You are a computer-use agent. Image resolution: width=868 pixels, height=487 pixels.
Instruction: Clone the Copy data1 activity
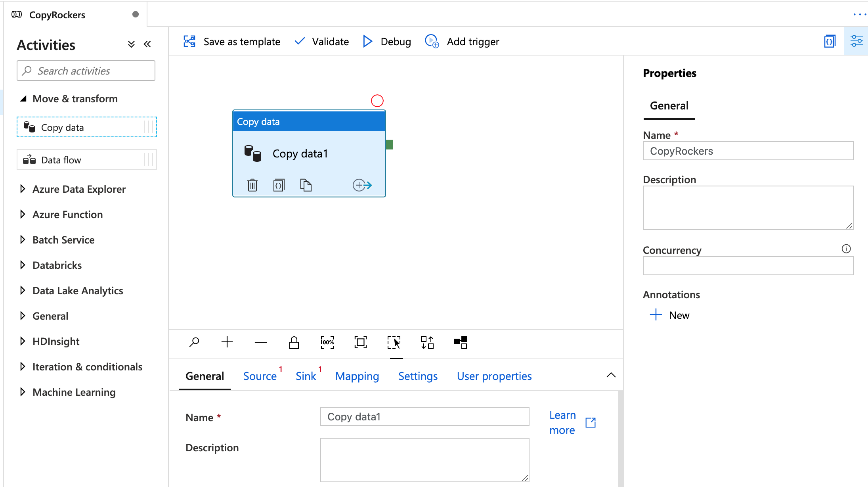click(306, 185)
